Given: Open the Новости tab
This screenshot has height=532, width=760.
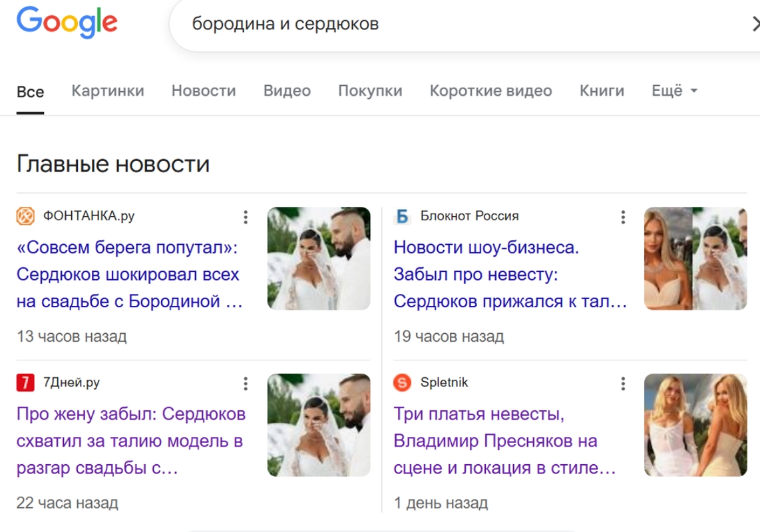Looking at the screenshot, I should click(204, 90).
